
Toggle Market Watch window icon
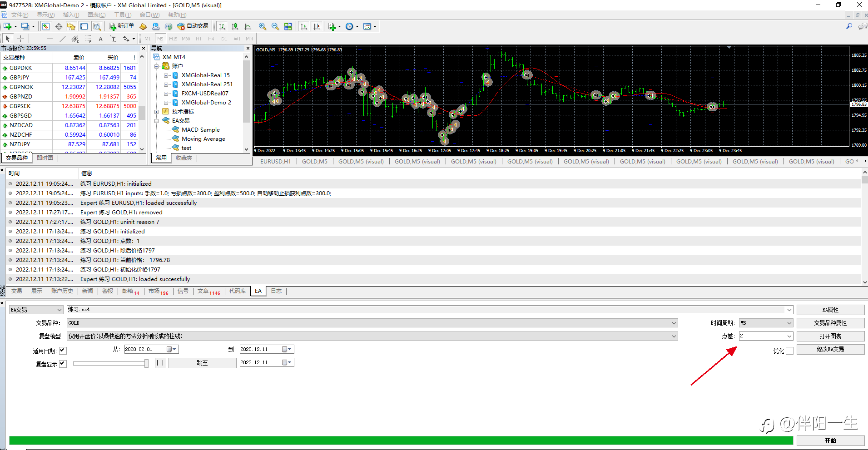tap(46, 26)
